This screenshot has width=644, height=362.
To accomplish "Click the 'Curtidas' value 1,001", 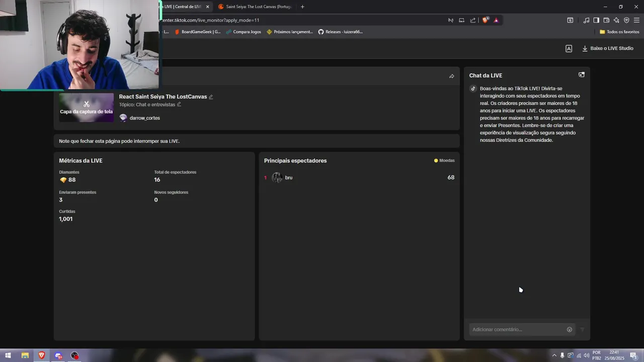I will (66, 219).
